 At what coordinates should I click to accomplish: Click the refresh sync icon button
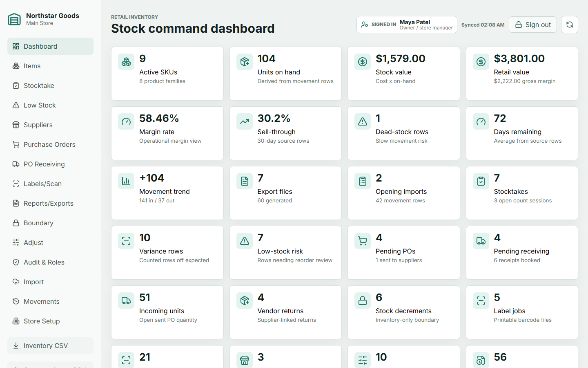(570, 25)
